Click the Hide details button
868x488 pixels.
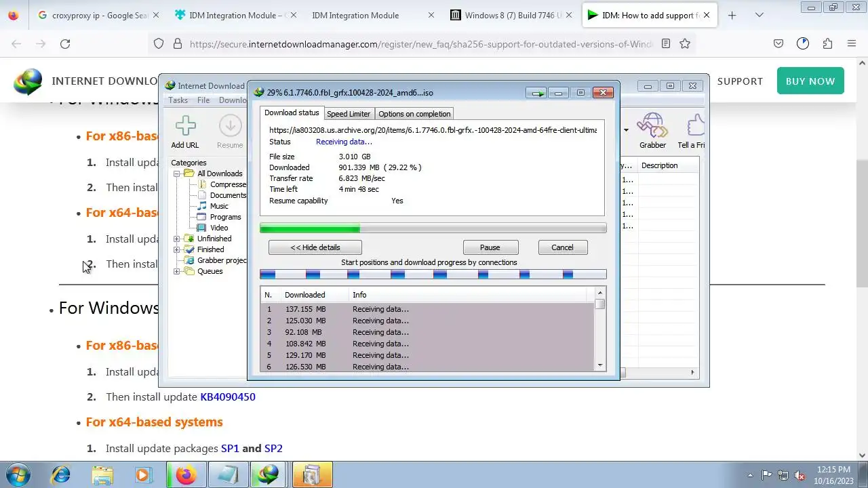(x=315, y=247)
